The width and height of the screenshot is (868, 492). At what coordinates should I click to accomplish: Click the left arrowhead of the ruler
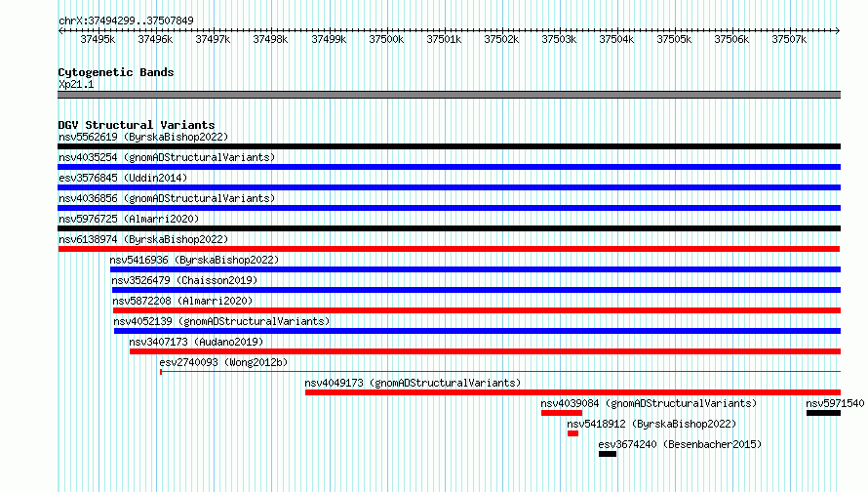click(x=60, y=30)
